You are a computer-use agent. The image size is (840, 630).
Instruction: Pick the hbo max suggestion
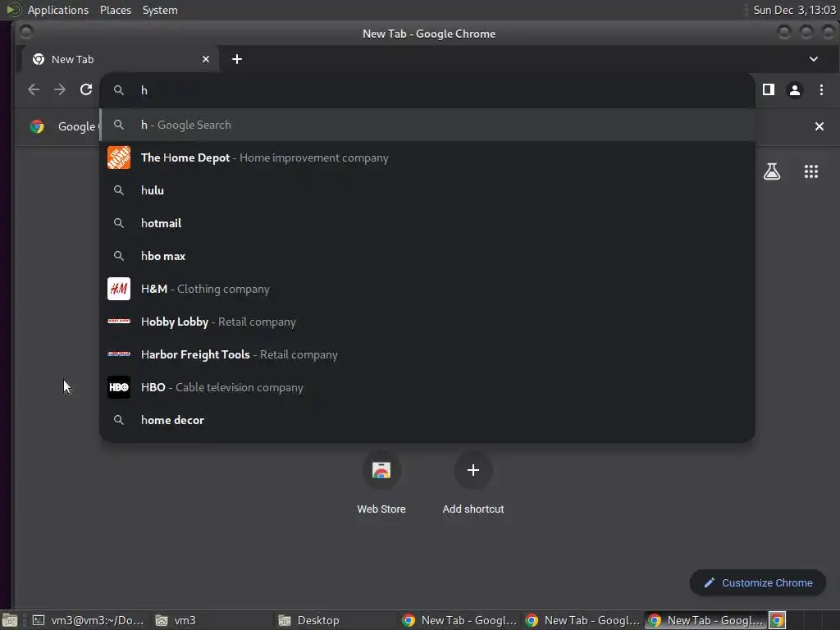point(427,256)
